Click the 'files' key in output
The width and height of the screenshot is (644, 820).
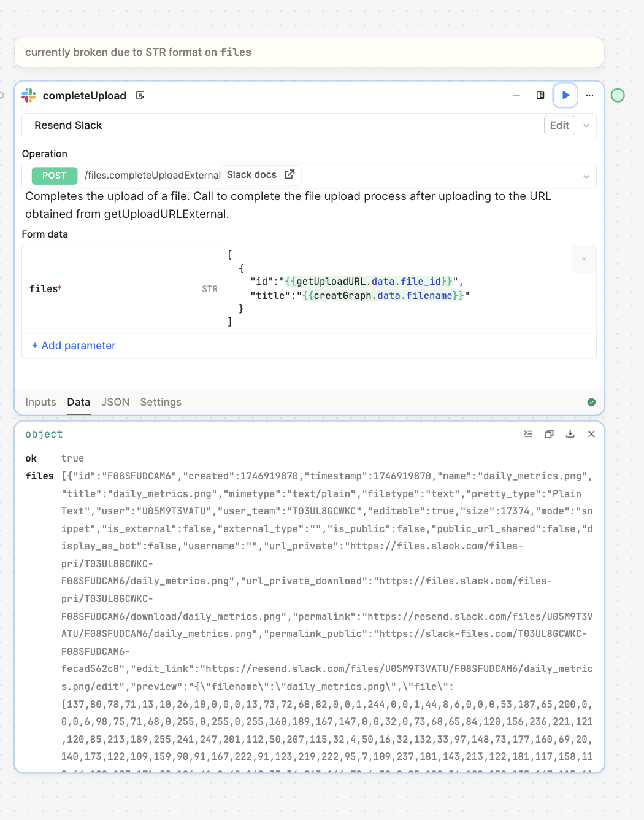pyautogui.click(x=40, y=476)
